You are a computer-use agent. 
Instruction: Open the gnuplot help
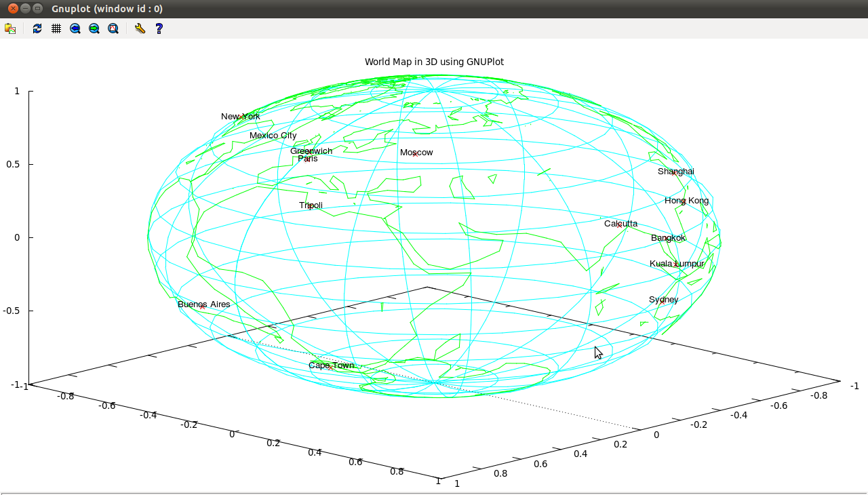pyautogui.click(x=158, y=28)
